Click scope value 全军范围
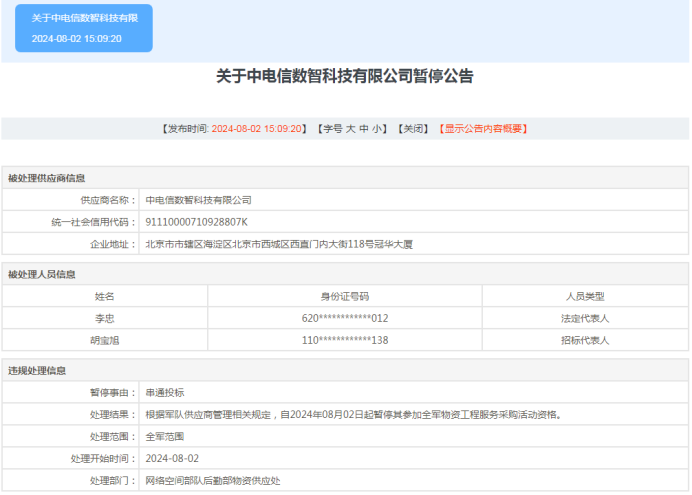Image resolution: width=692 pixels, height=495 pixels. click(165, 436)
